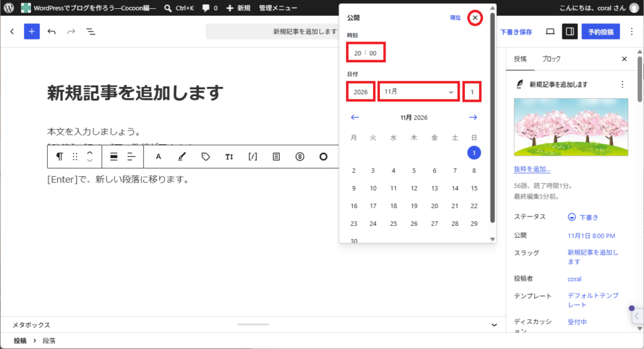This screenshot has height=349, width=644.
Task: Redo the last change
Action: pyautogui.click(x=71, y=31)
